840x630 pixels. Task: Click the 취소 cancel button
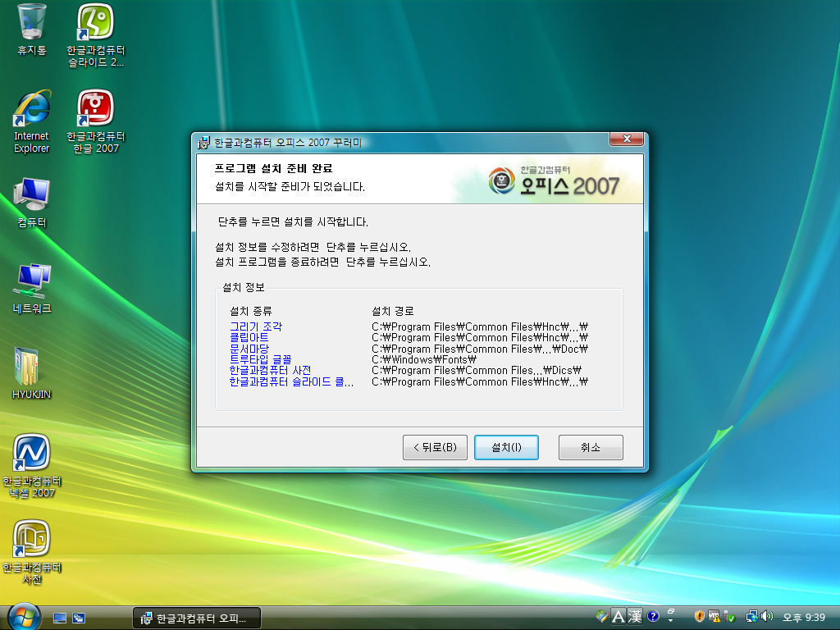[x=591, y=447]
